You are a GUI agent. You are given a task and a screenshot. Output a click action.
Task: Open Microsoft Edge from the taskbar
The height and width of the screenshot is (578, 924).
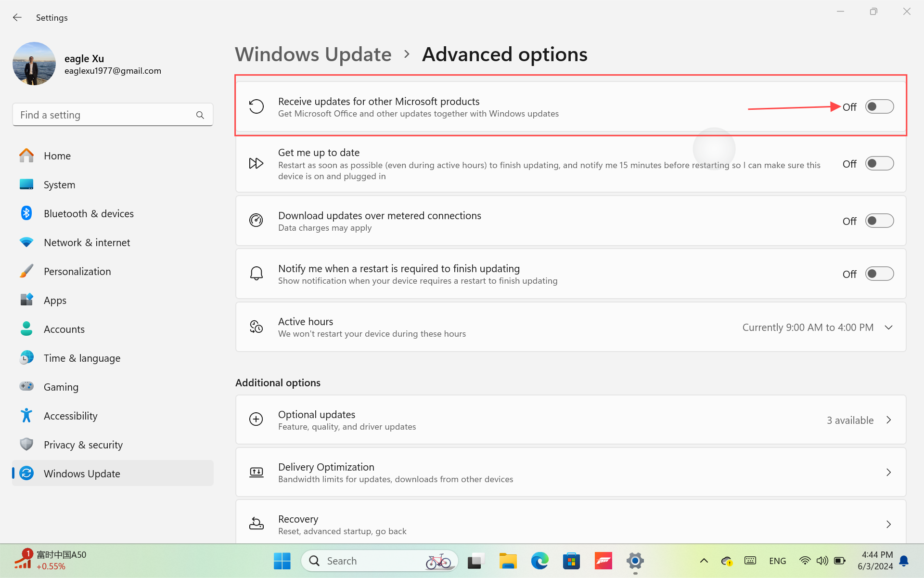(539, 561)
